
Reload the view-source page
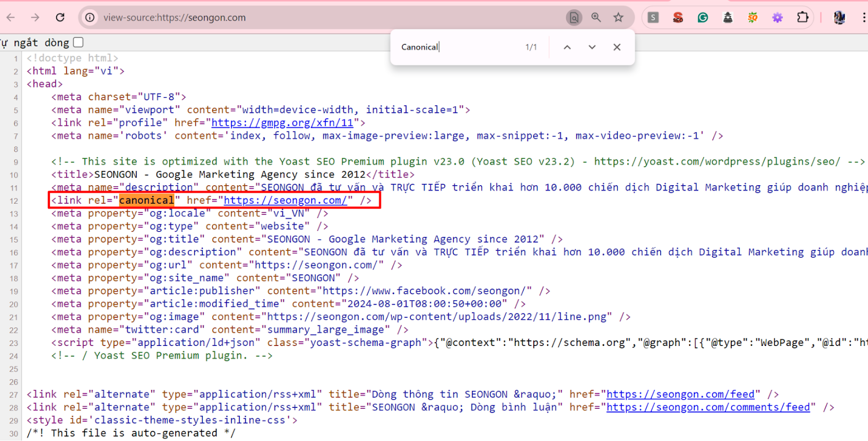(60, 17)
